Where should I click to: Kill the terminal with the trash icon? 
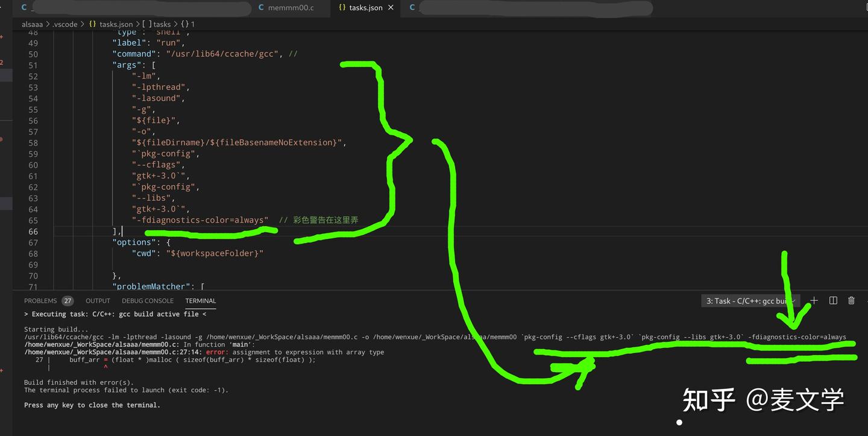[x=852, y=300]
